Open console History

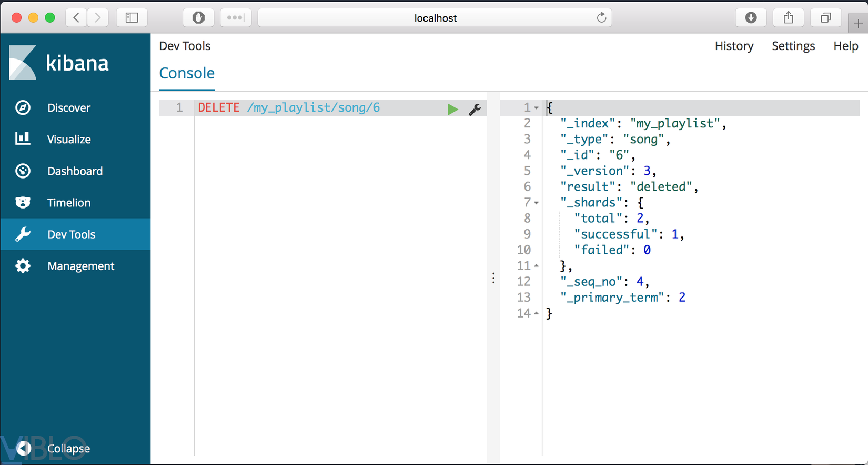click(734, 46)
